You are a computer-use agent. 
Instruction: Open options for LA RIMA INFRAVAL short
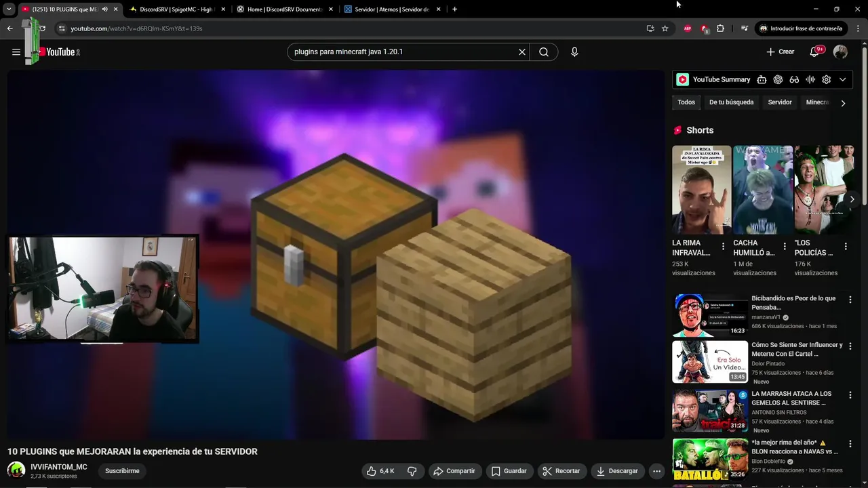tap(723, 247)
